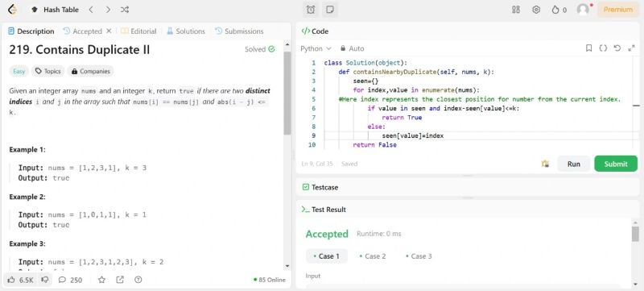Switch to the Submissions tab
Screen dimensions: 644x291
click(239, 31)
